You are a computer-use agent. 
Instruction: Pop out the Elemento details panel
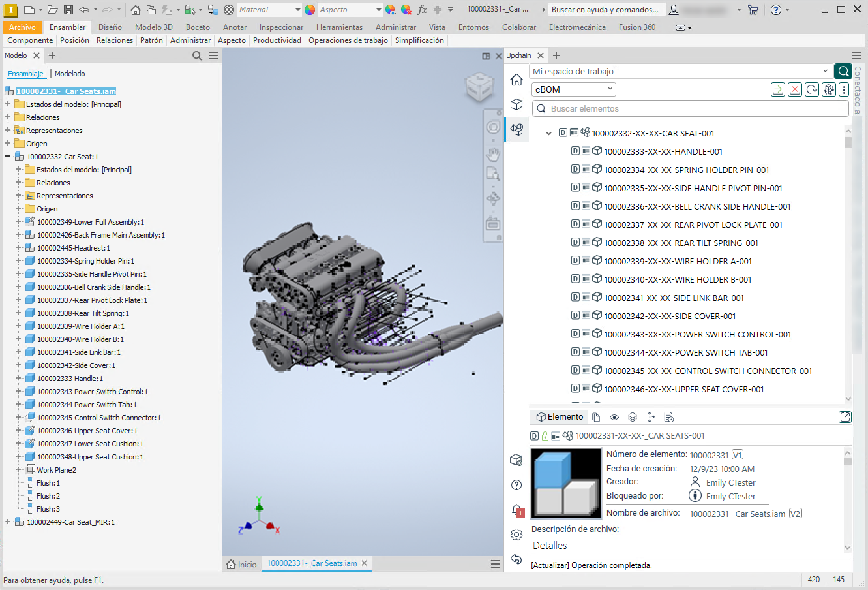[x=845, y=417]
